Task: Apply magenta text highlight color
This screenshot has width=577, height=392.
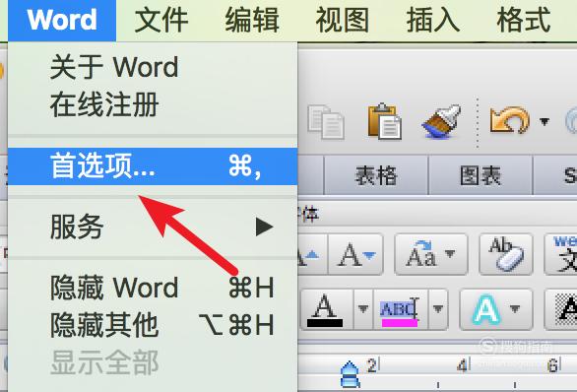Action: [401, 309]
